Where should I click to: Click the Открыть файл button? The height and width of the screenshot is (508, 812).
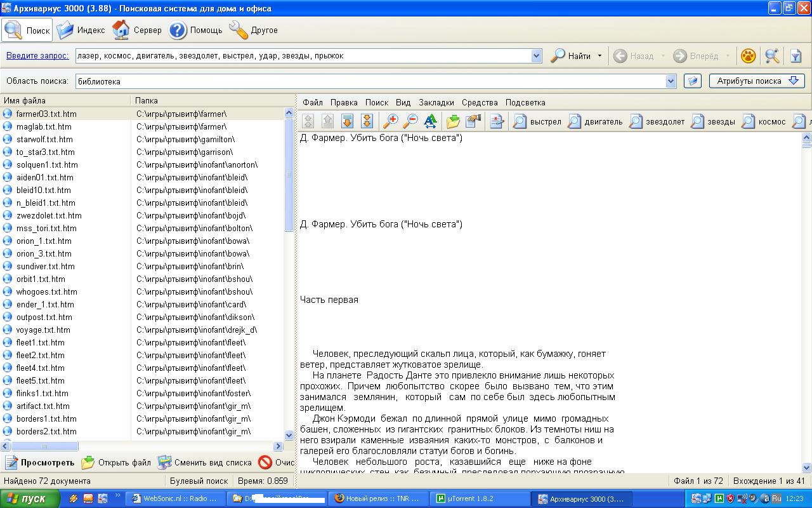(x=117, y=462)
